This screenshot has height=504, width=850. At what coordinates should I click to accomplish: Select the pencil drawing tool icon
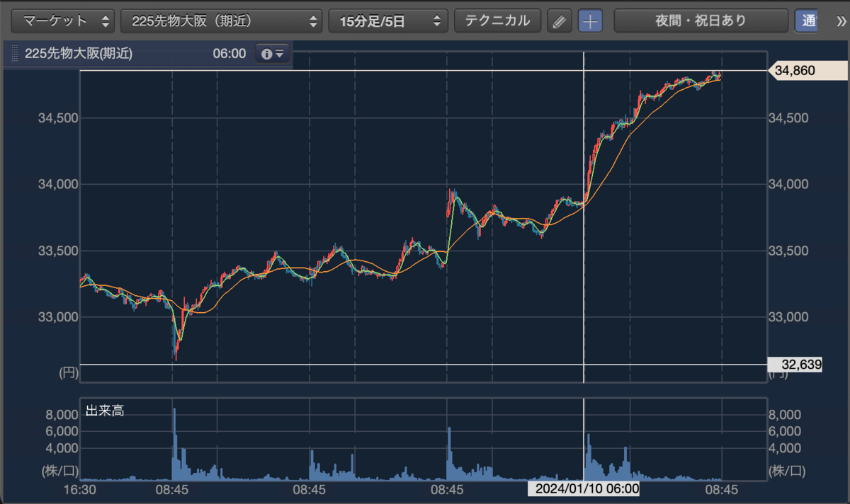560,21
